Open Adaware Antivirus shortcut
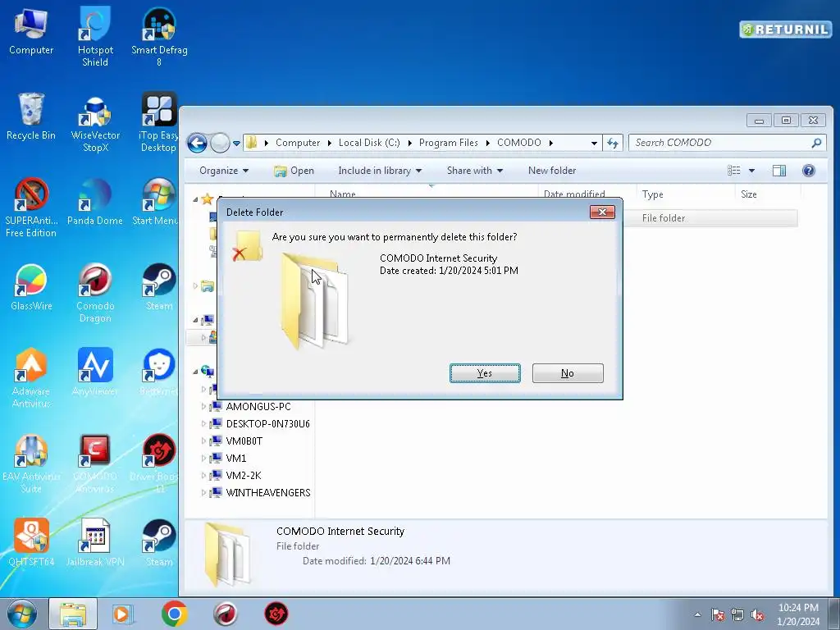 pyautogui.click(x=31, y=378)
